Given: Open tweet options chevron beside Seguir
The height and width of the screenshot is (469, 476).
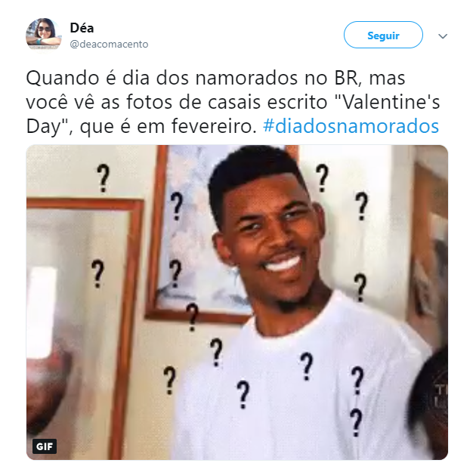Looking at the screenshot, I should point(443,36).
